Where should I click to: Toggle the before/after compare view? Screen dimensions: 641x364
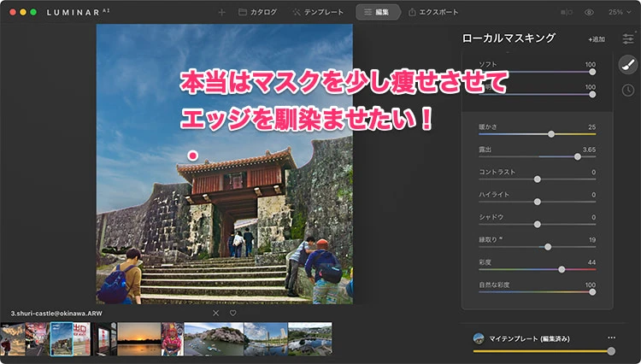[x=567, y=13]
